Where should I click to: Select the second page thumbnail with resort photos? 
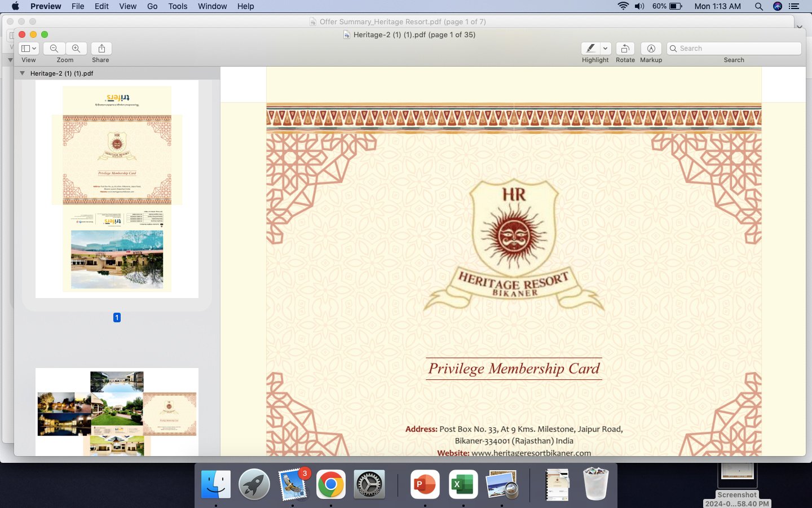(x=117, y=412)
